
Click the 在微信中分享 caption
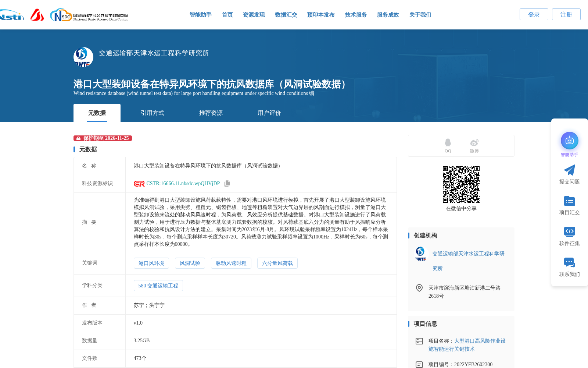(461, 209)
